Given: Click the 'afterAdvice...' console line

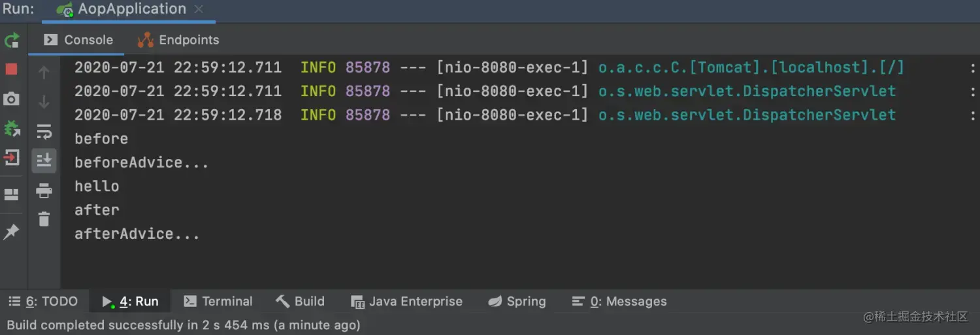Looking at the screenshot, I should pos(137,234).
